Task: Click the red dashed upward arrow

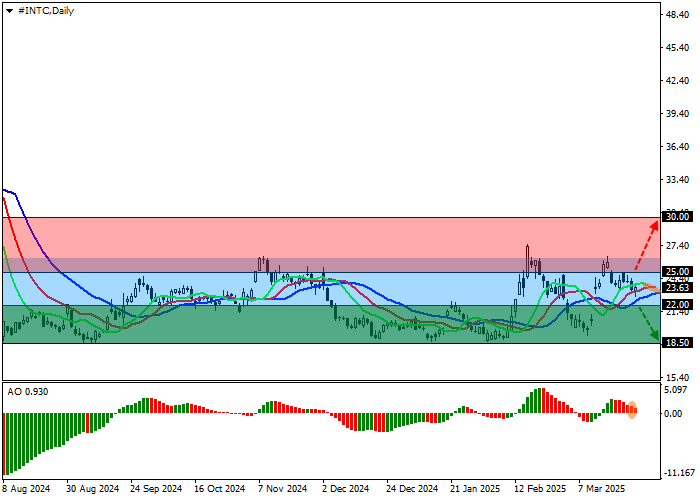Action: tap(645, 247)
